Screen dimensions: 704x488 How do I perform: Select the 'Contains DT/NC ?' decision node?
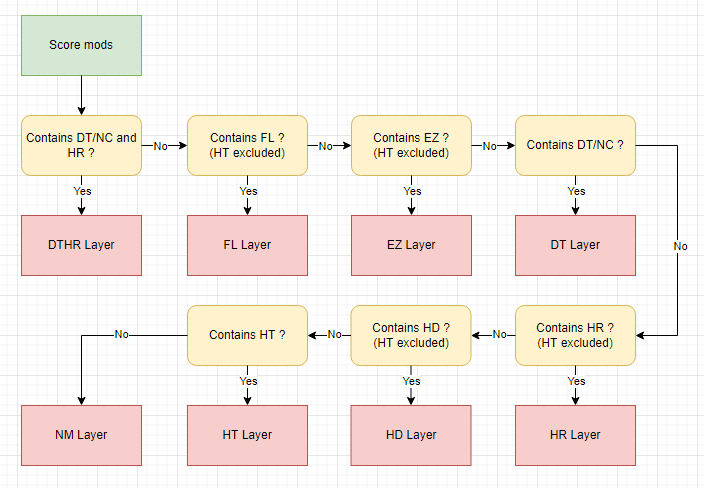[x=575, y=145]
